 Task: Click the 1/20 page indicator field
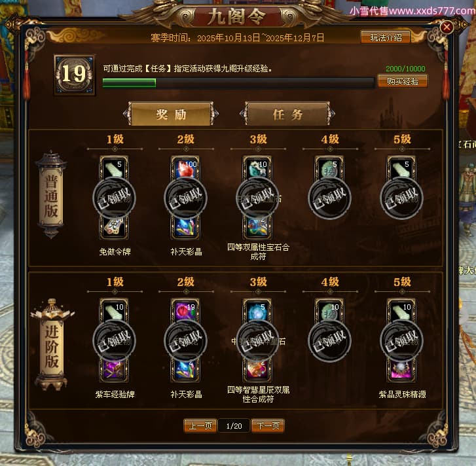(x=234, y=426)
